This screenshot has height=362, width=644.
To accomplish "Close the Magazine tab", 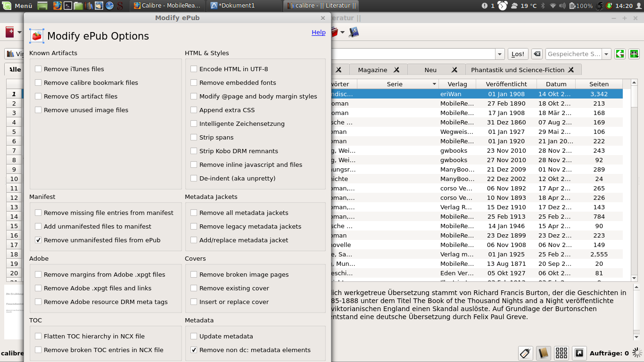I will click(x=396, y=70).
